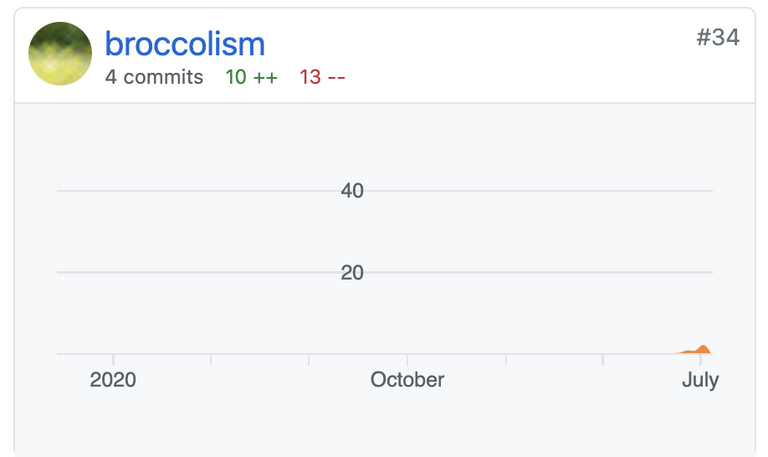
Task: Click the orange commit peak on graph
Action: click(x=703, y=349)
